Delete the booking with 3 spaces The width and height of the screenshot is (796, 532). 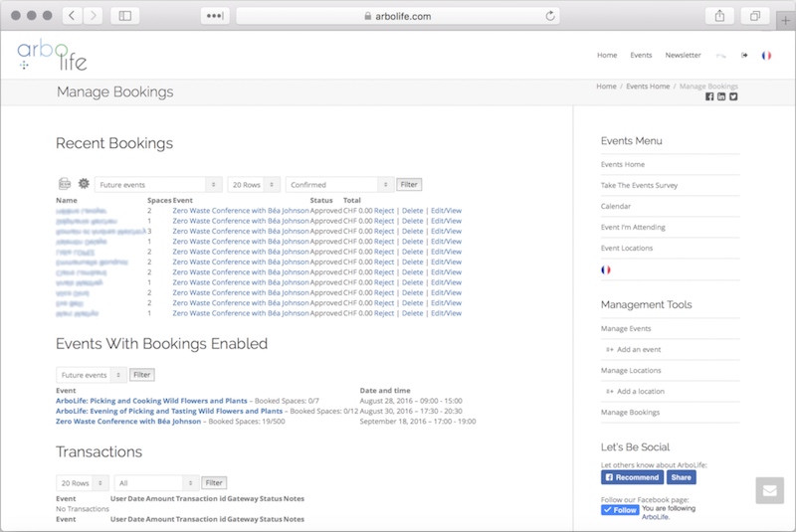click(412, 232)
